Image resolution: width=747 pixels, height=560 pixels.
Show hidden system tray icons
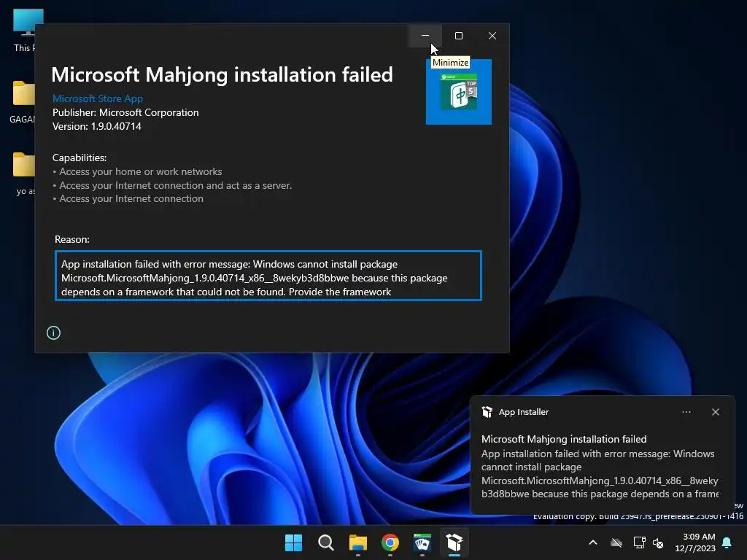click(x=593, y=542)
